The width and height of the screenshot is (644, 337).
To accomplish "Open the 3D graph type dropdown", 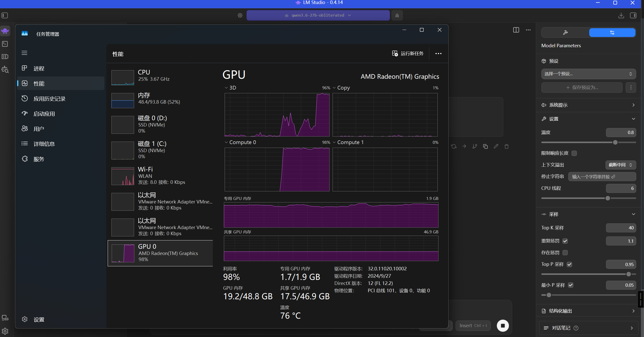I will point(230,88).
